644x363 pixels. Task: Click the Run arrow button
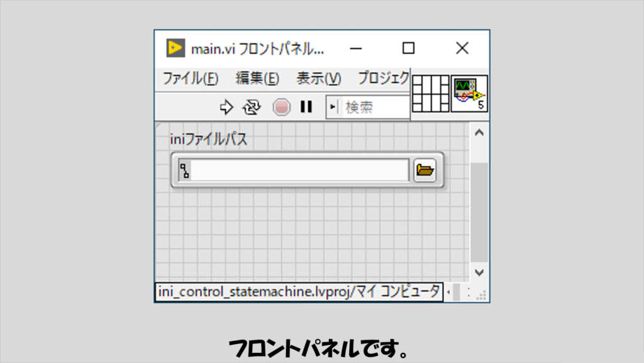[226, 108]
